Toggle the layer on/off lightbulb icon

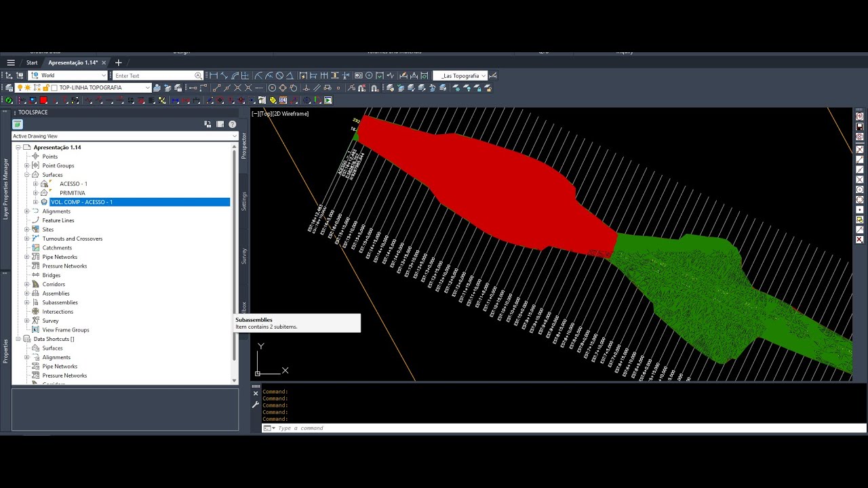coord(20,87)
